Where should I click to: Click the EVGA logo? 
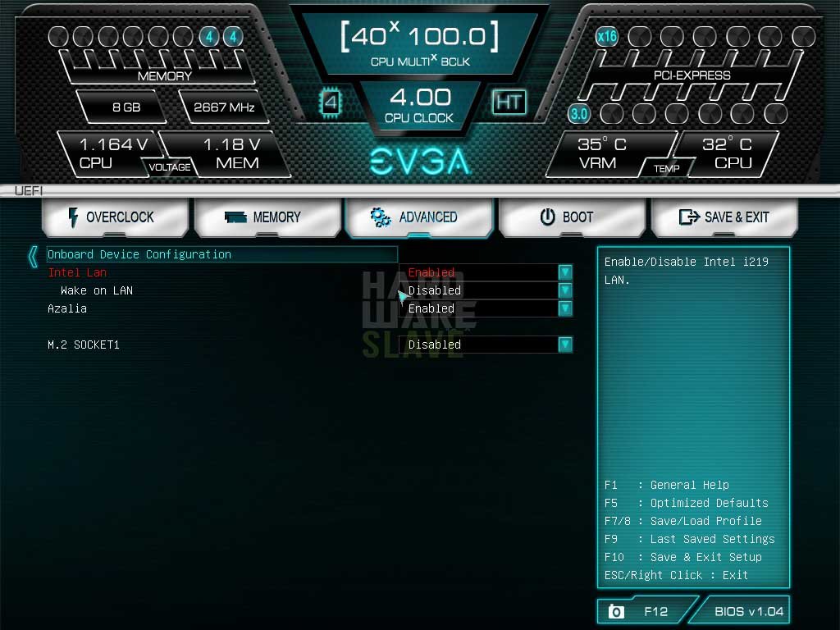point(420,162)
